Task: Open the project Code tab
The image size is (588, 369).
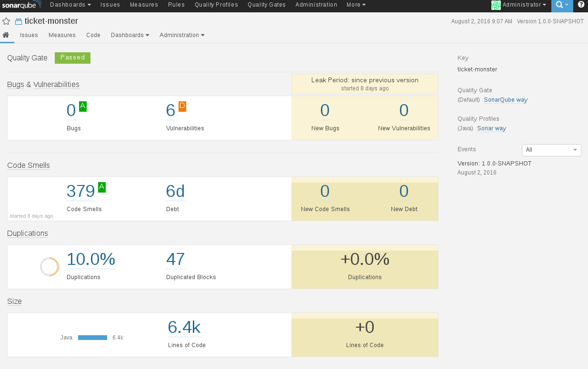Action: pyautogui.click(x=93, y=35)
